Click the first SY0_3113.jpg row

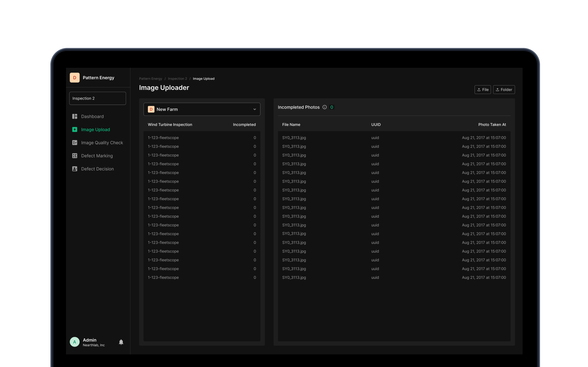(294, 138)
